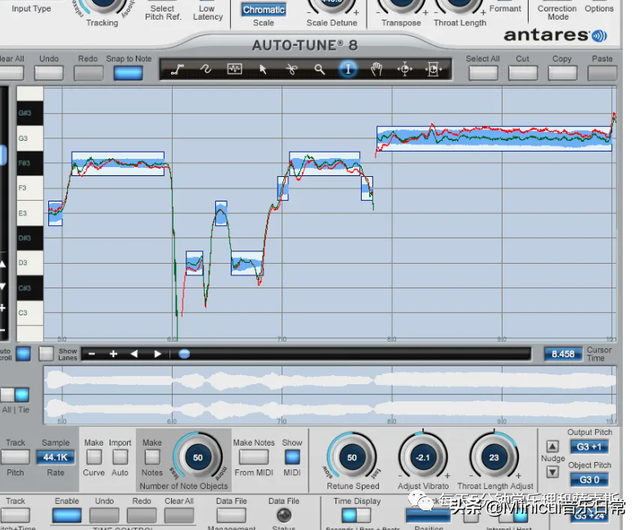Open the Chromatic scale dropdown
640x530 pixels.
tap(263, 10)
